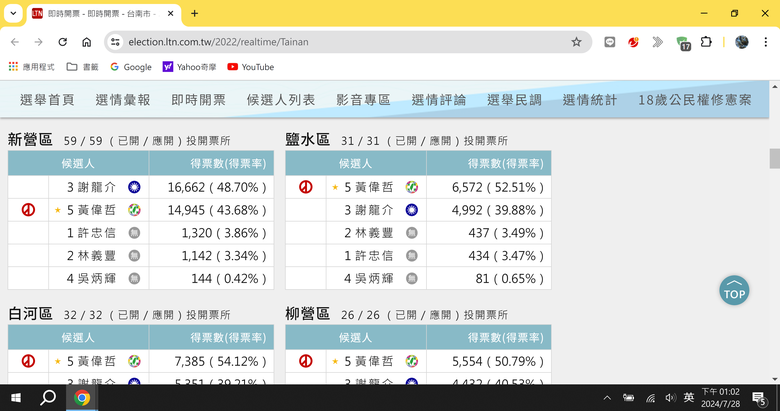Click the page vertical scrollbar thumb

tap(775, 159)
